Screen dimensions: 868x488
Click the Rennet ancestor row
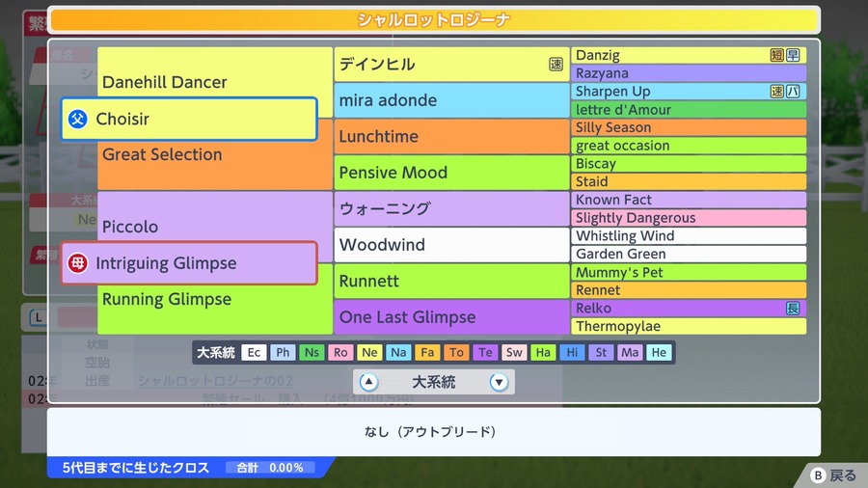point(689,290)
